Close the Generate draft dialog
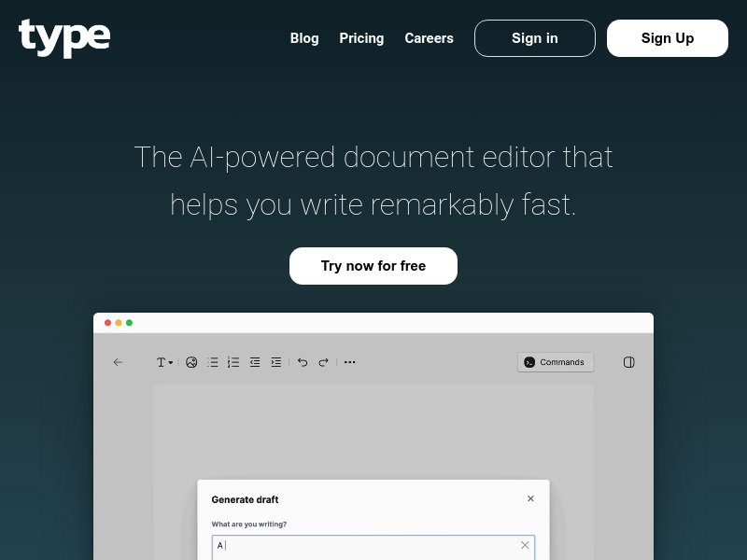 pos(530,498)
